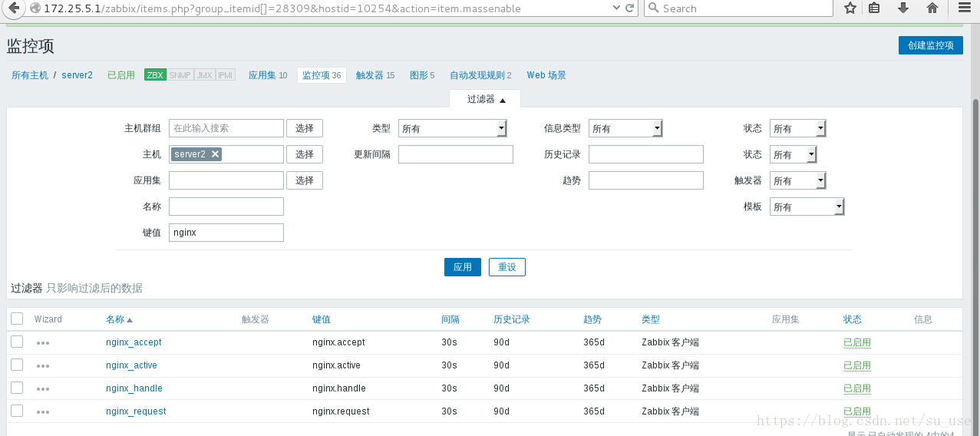The height and width of the screenshot is (436, 980).
Task: Open the first 状态 dropdown
Action: tap(797, 128)
